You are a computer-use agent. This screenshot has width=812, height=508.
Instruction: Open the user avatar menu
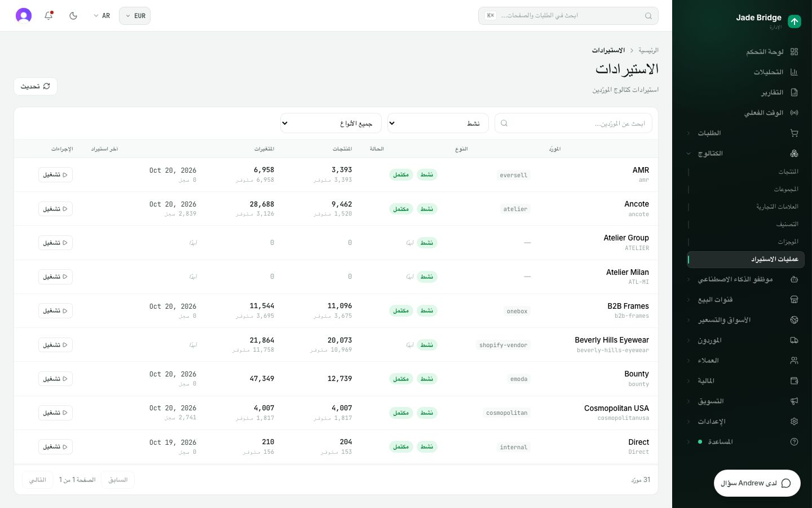click(24, 16)
